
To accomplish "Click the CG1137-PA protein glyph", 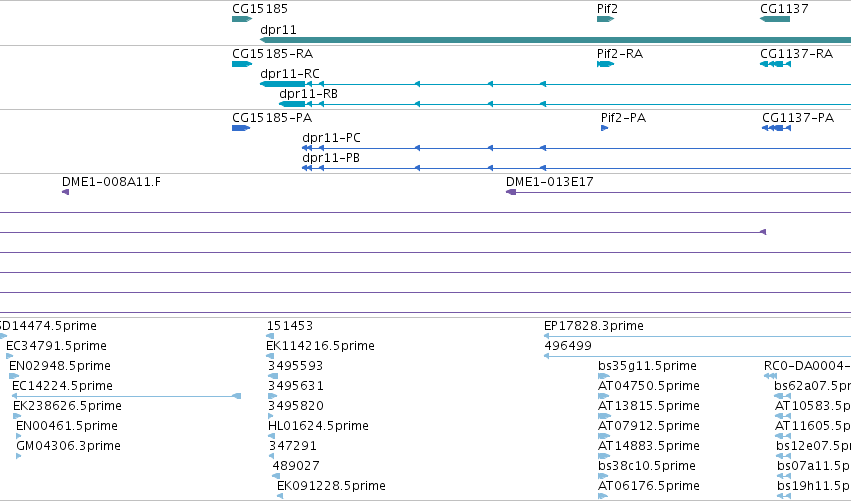I will (777, 128).
